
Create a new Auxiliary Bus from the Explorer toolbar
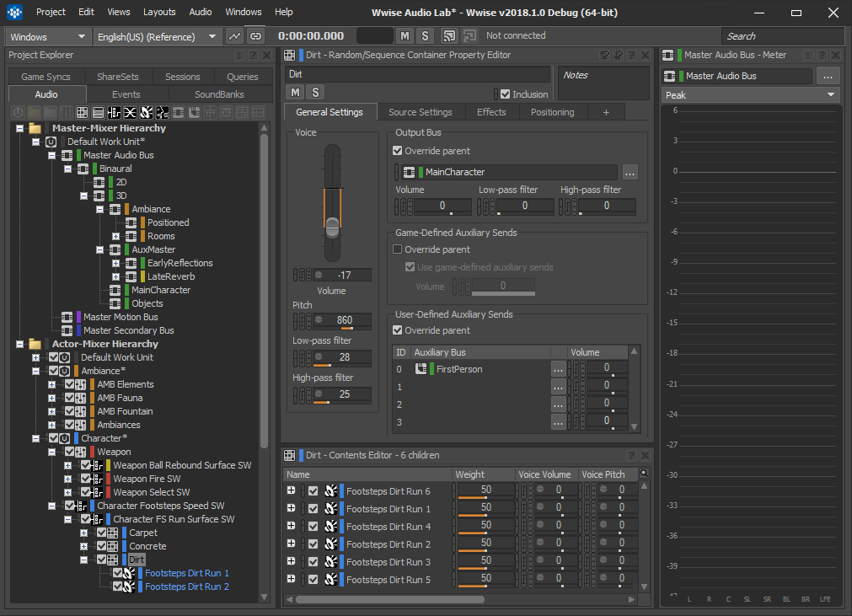click(x=194, y=112)
